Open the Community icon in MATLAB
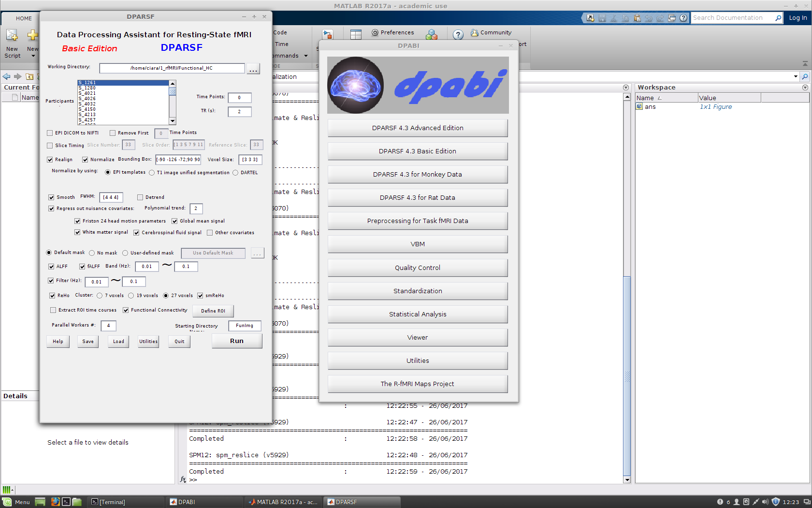 pos(474,32)
